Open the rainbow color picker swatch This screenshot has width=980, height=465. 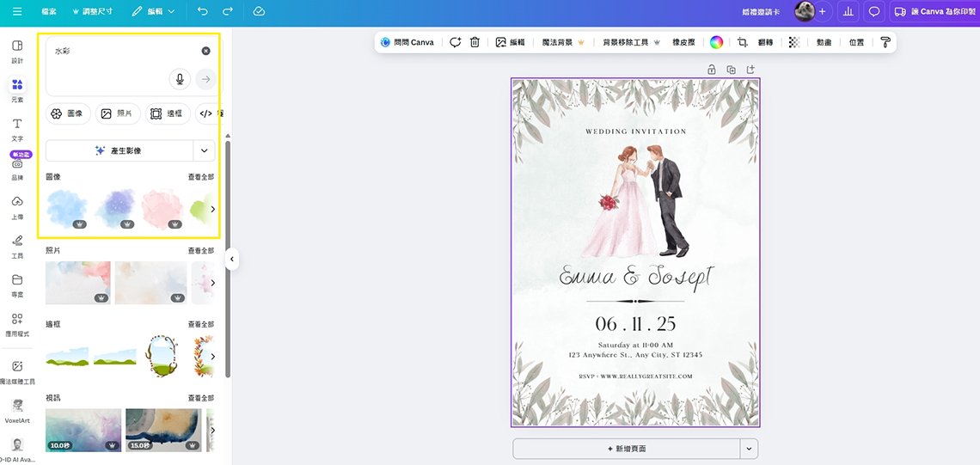tap(716, 42)
